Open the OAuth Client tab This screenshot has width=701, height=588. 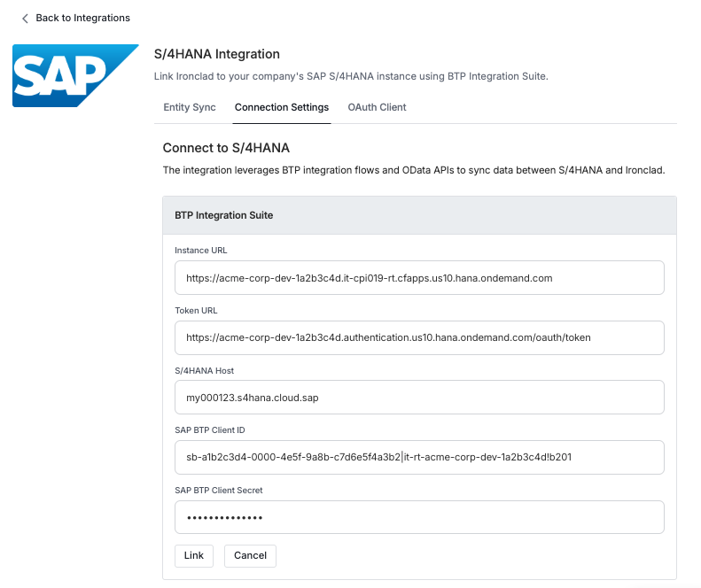pos(377,107)
